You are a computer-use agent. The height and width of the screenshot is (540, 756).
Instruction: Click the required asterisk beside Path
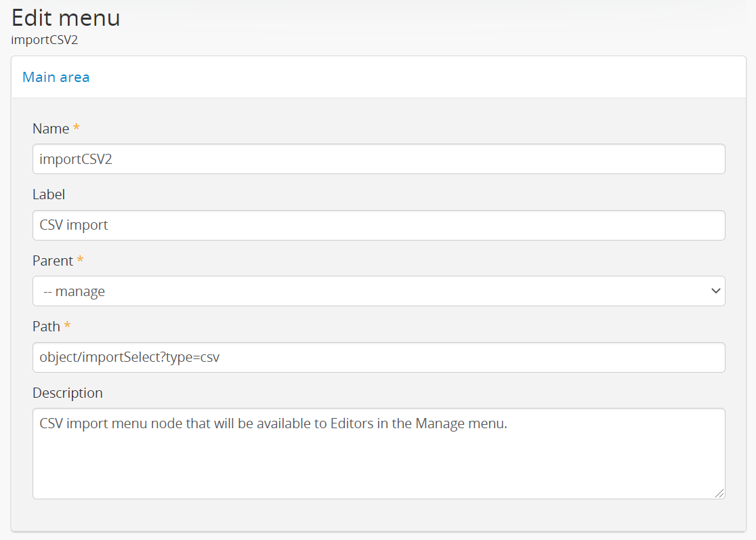point(67,327)
